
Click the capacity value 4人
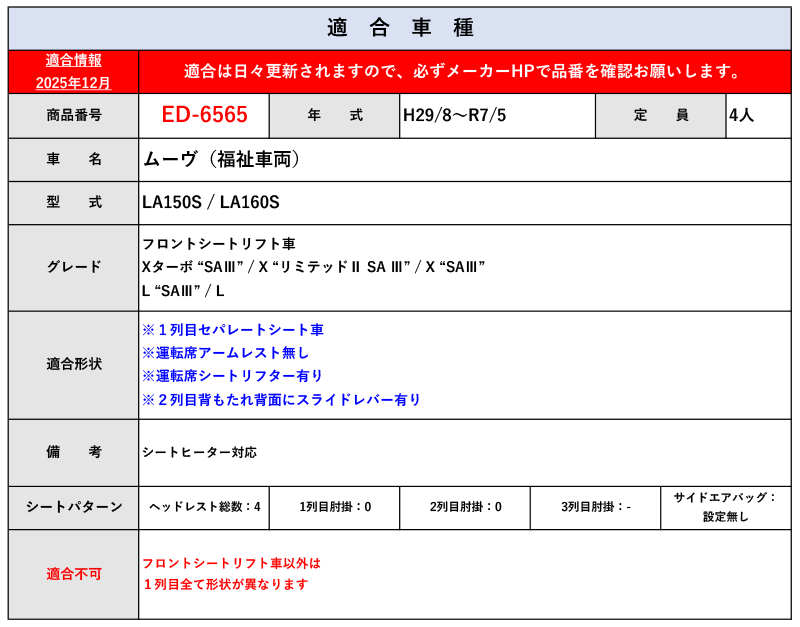741,115
